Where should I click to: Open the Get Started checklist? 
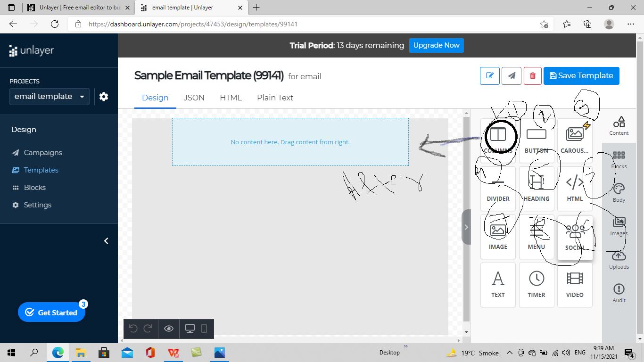pos(51,312)
